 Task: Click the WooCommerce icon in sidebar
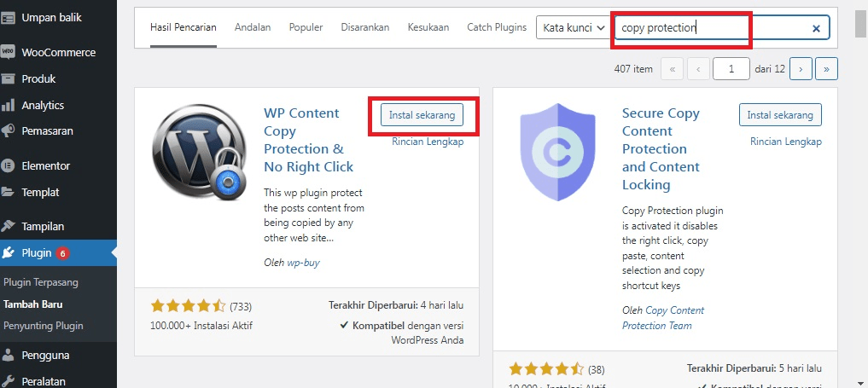pyautogui.click(x=9, y=52)
